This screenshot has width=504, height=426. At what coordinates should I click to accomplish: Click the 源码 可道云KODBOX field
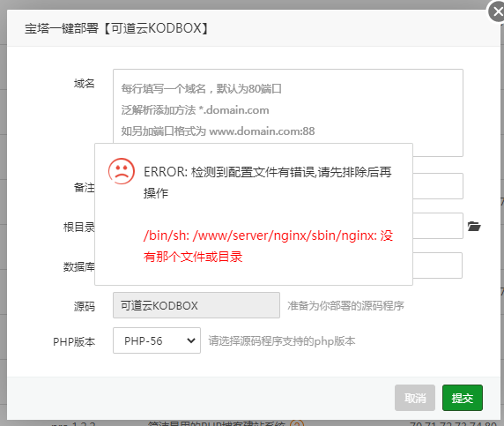coord(196,305)
